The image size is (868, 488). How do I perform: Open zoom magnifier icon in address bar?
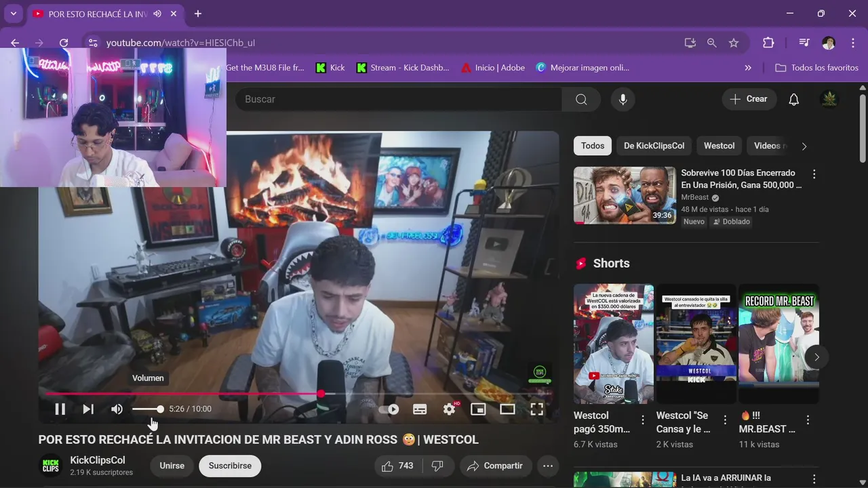(711, 43)
